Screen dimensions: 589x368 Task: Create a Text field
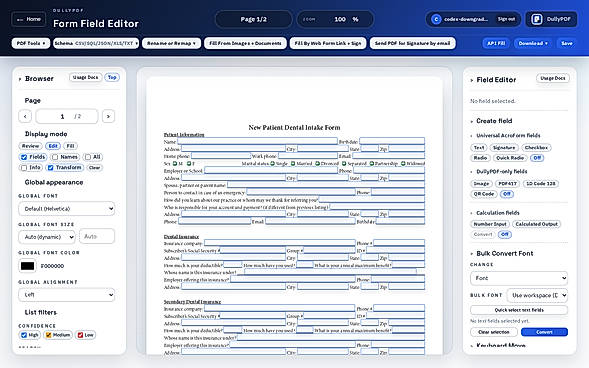tap(479, 148)
